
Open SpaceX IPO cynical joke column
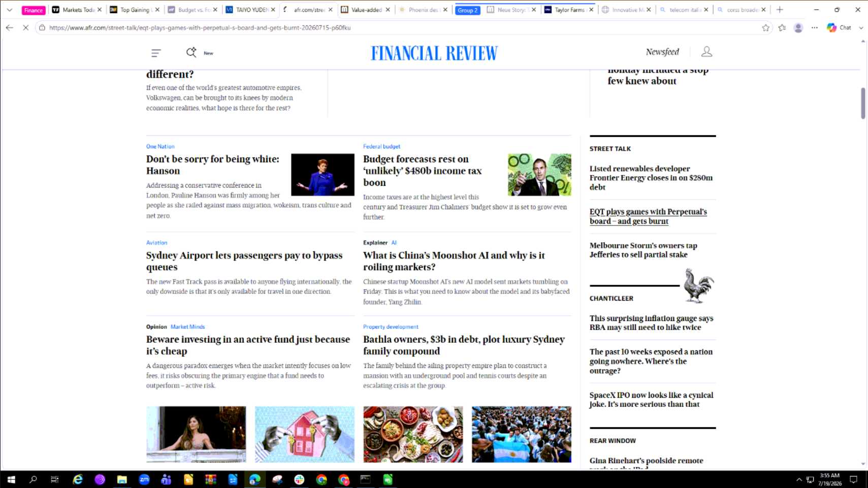651,400
